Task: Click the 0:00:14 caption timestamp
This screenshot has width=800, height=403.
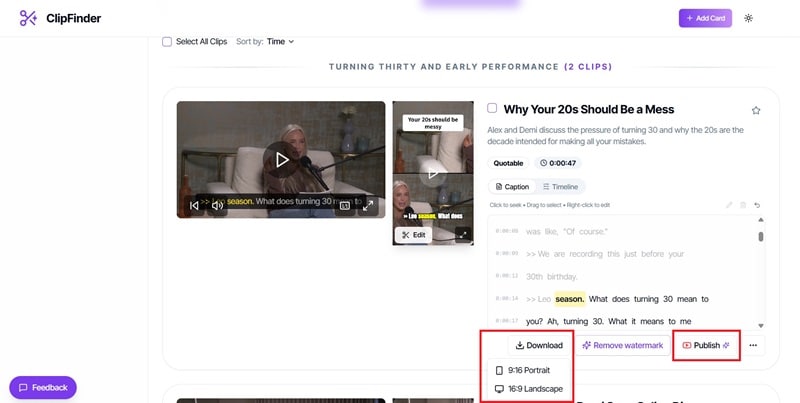Action: click(x=507, y=299)
